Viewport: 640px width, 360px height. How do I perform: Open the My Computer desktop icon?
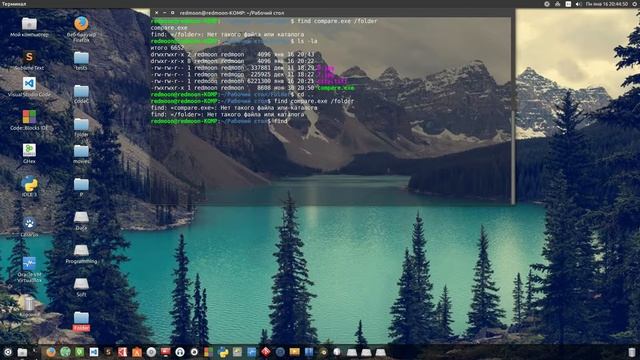pos(29,24)
